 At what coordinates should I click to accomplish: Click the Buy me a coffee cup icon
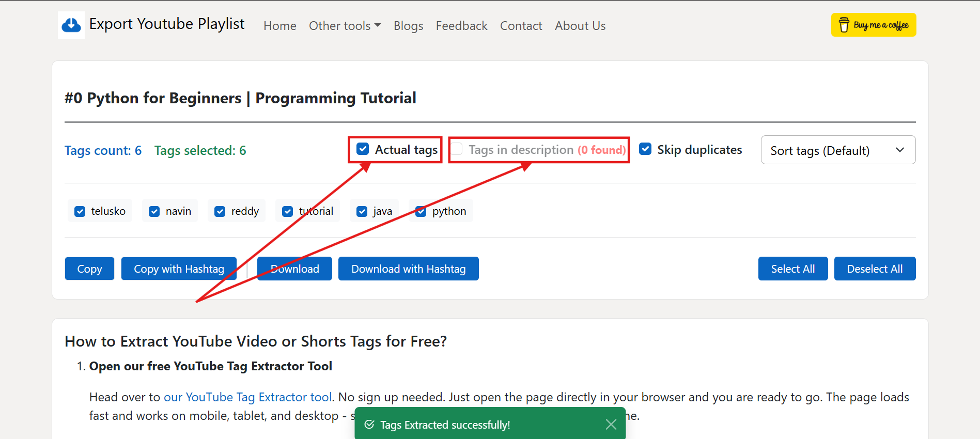844,25
